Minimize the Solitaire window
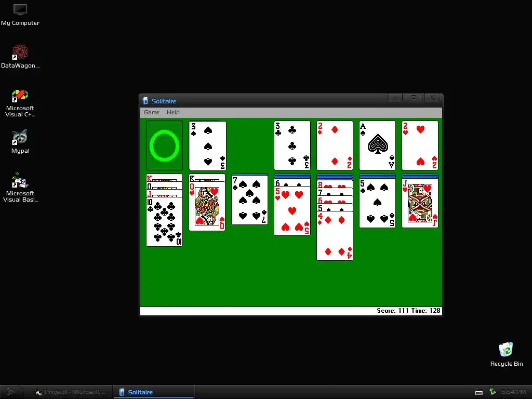 395,97
